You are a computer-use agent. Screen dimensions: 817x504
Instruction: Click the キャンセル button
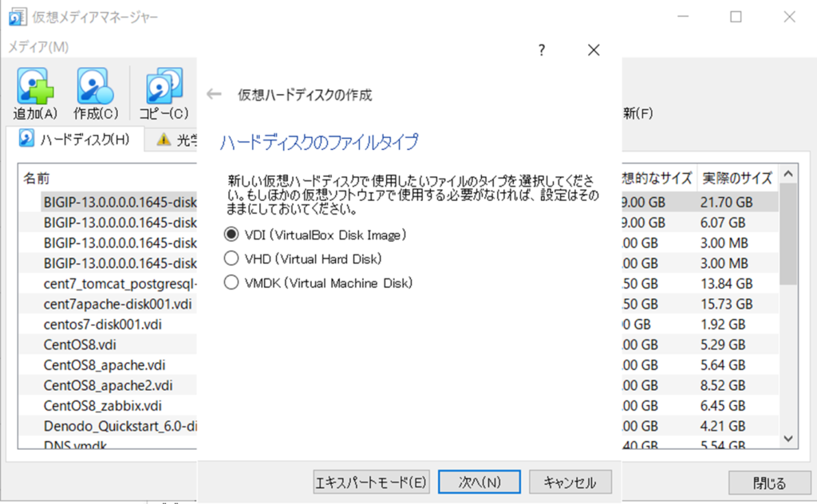point(569,482)
